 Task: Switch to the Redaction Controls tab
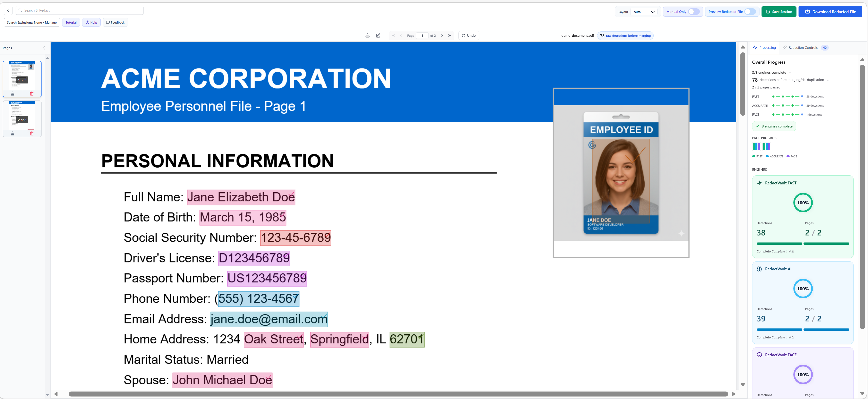coord(803,47)
